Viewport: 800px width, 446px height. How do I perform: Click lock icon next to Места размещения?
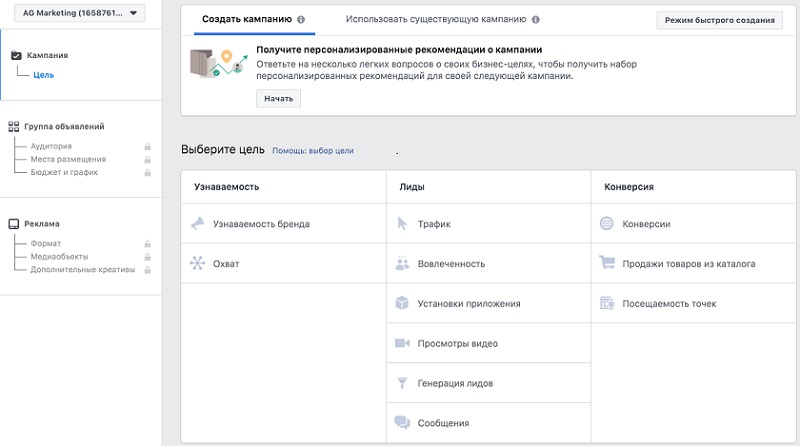pos(147,160)
